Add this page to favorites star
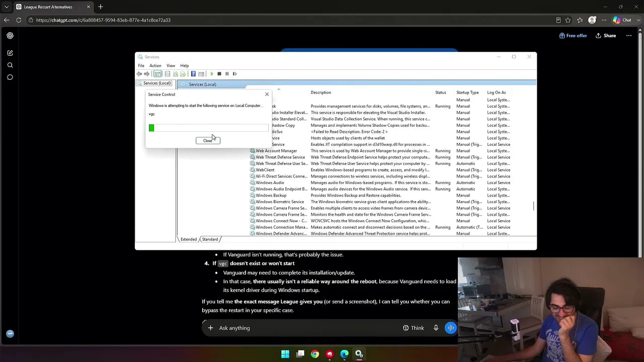The width and height of the screenshot is (644, 362). [568, 20]
